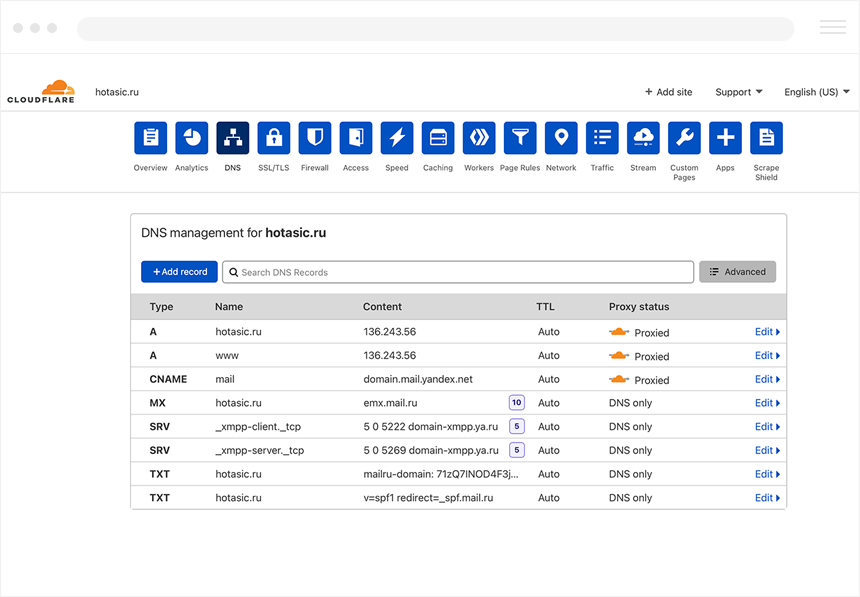Viewport: 860px width, 597px height.
Task: Select the mailru-domain TXT content cell
Action: point(441,474)
